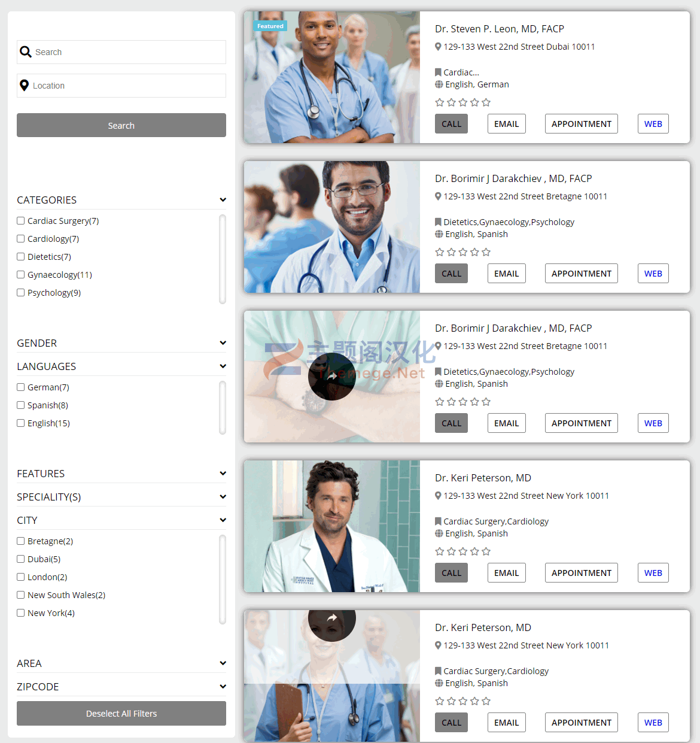This screenshot has height=743, width=700.
Task: Check the English(15) language option
Action: click(21, 423)
